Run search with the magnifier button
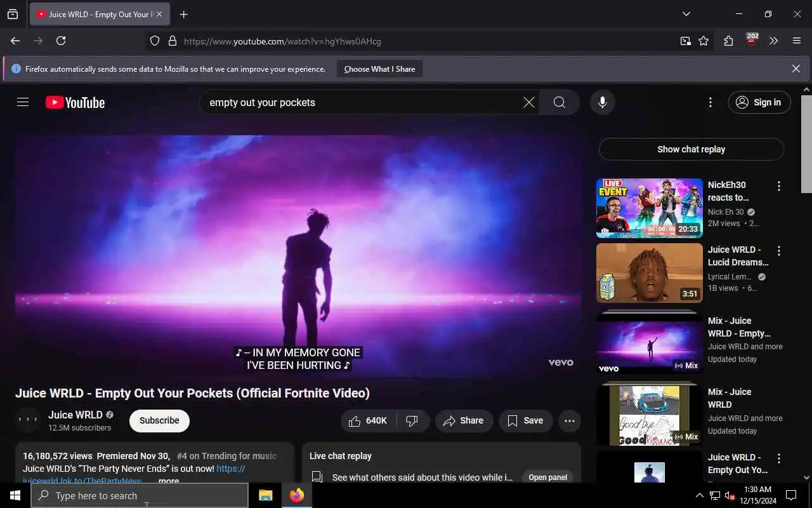Screen dimensions: 812x508 point(559,102)
